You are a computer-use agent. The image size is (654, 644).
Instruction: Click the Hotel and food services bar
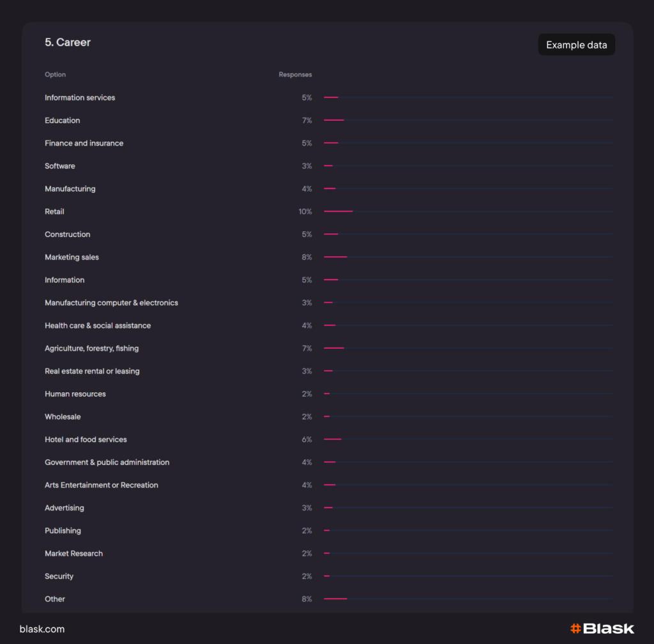pyautogui.click(x=333, y=440)
